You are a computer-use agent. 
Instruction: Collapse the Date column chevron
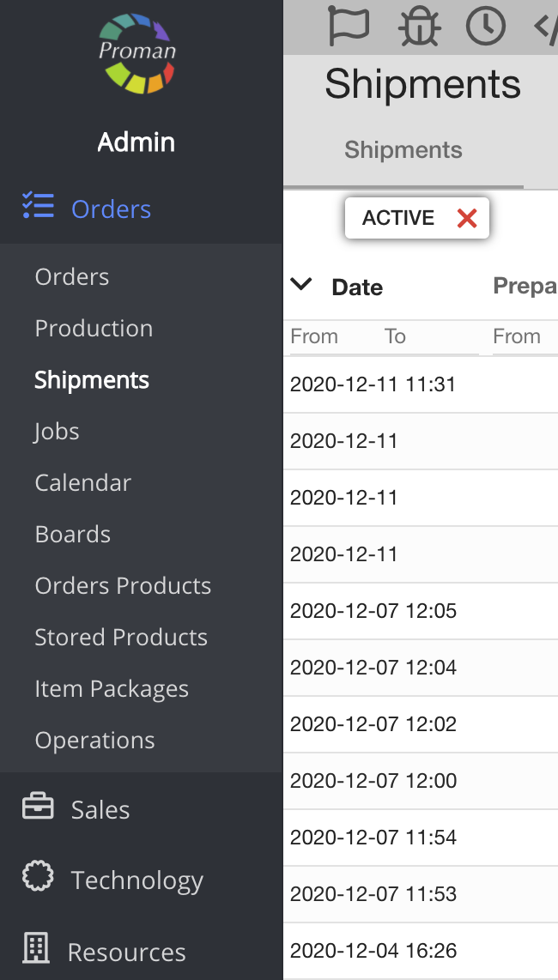pyautogui.click(x=301, y=285)
